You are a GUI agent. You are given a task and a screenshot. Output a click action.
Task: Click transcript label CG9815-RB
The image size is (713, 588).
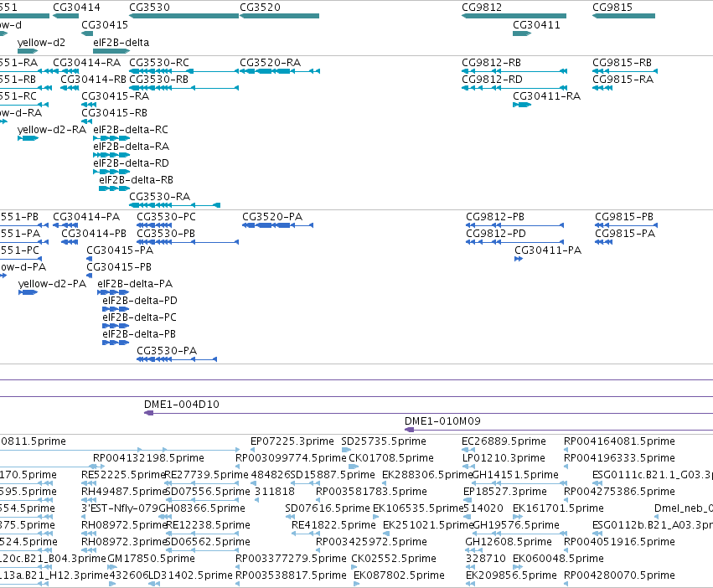pyautogui.click(x=622, y=63)
